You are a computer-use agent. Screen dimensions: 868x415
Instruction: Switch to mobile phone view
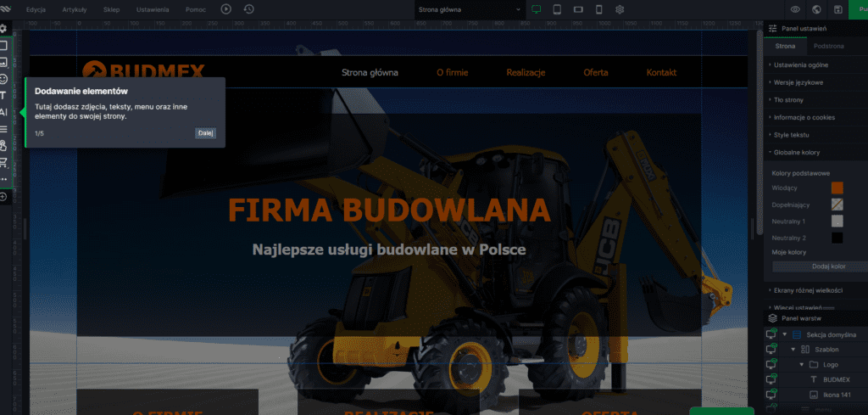pyautogui.click(x=598, y=9)
